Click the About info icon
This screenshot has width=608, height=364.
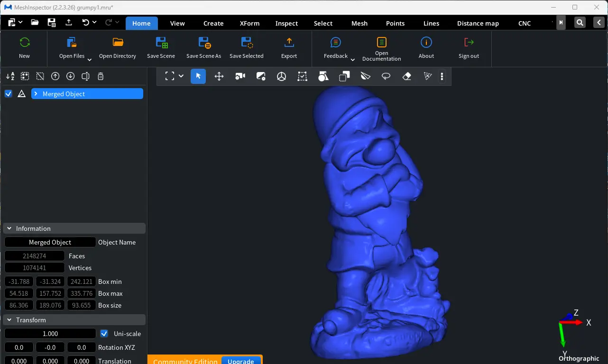tap(426, 42)
